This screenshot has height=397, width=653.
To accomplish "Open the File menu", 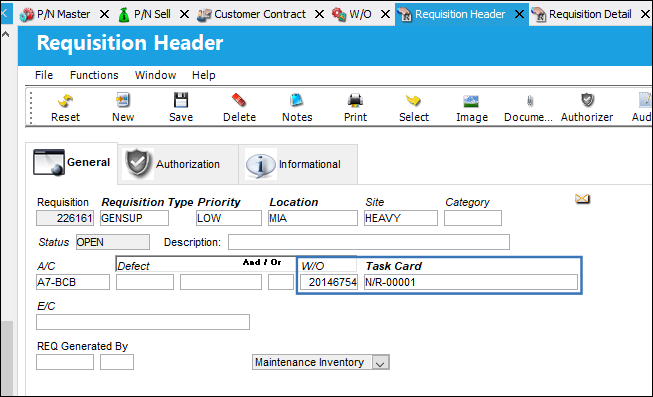I will [x=44, y=75].
